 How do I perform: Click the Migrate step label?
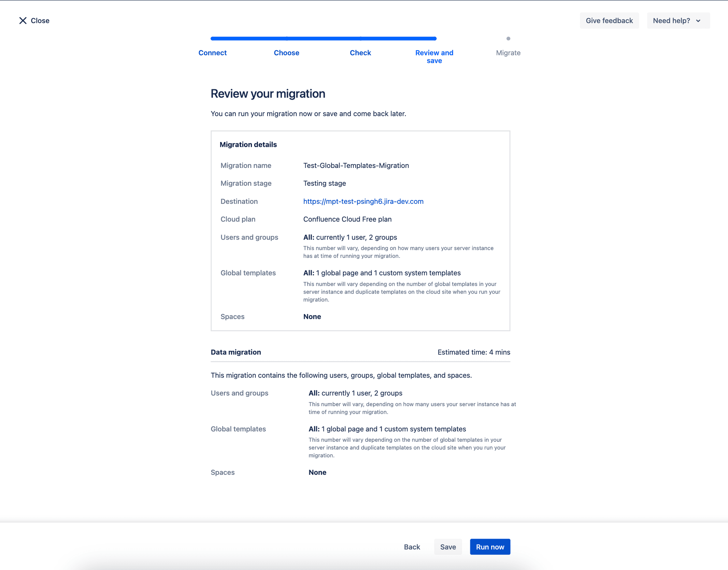508,53
